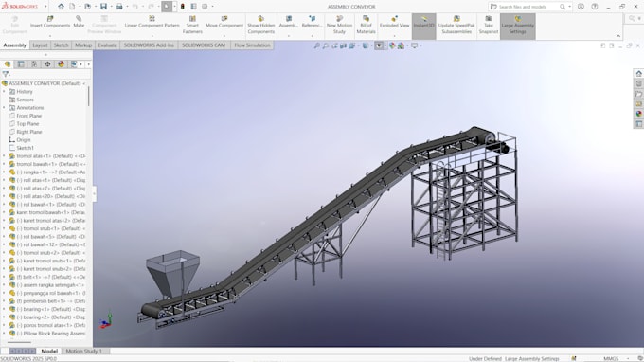The height and width of the screenshot is (362, 644).
Task: Open the SOLIDWORKS logo menu arrow
Action: (x=45, y=7)
